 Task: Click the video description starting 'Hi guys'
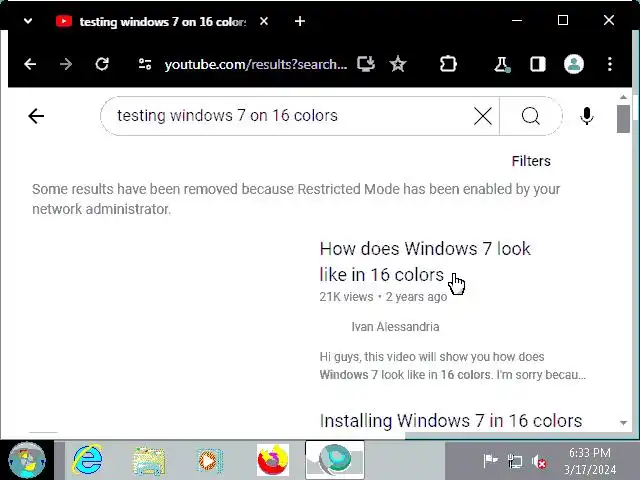453,366
